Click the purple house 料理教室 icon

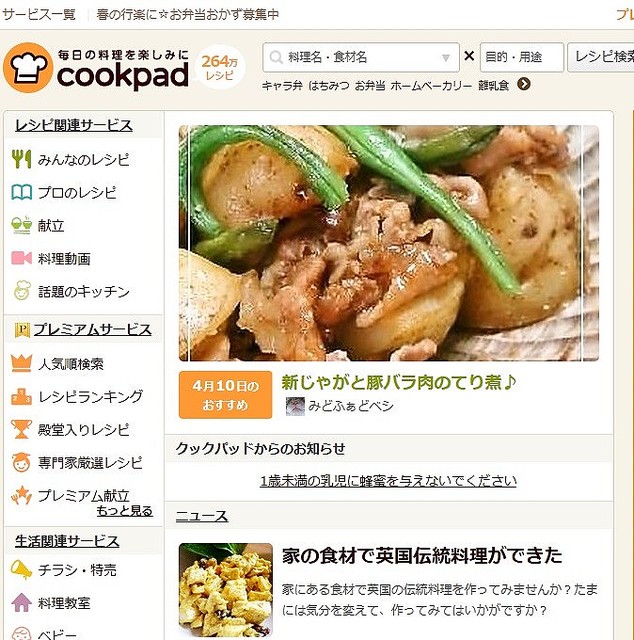click(21, 602)
